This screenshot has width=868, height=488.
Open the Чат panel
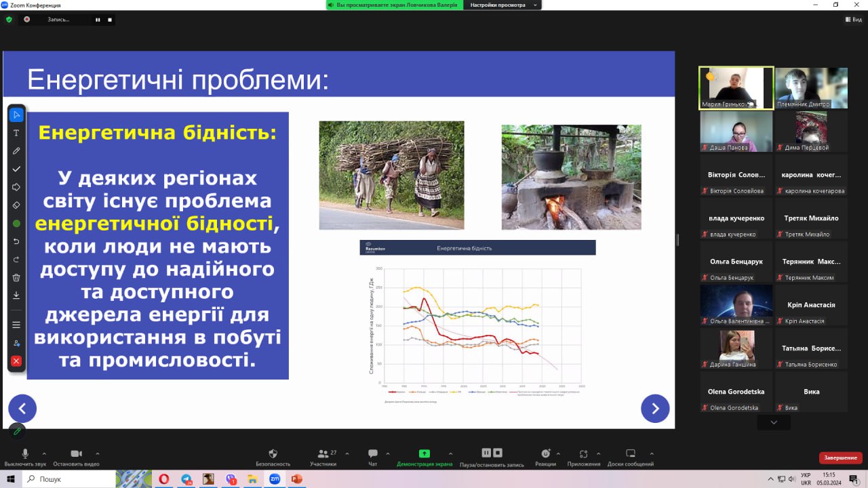372,454
